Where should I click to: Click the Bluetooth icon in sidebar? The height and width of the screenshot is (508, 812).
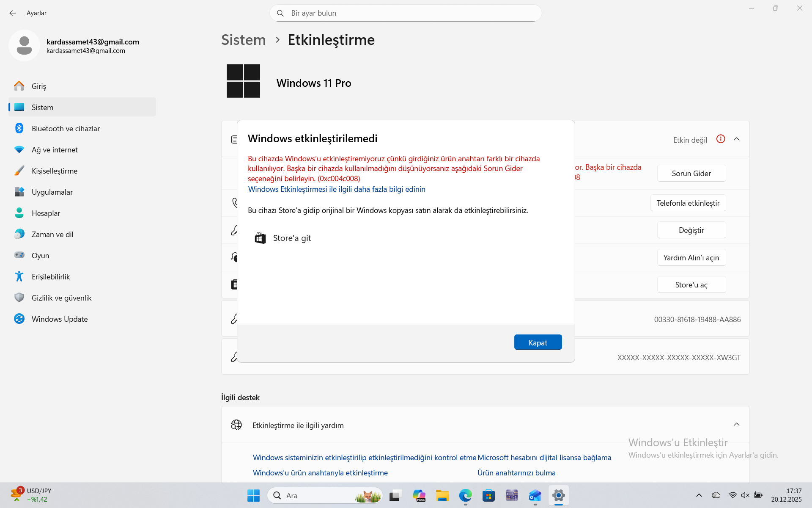[x=19, y=128]
